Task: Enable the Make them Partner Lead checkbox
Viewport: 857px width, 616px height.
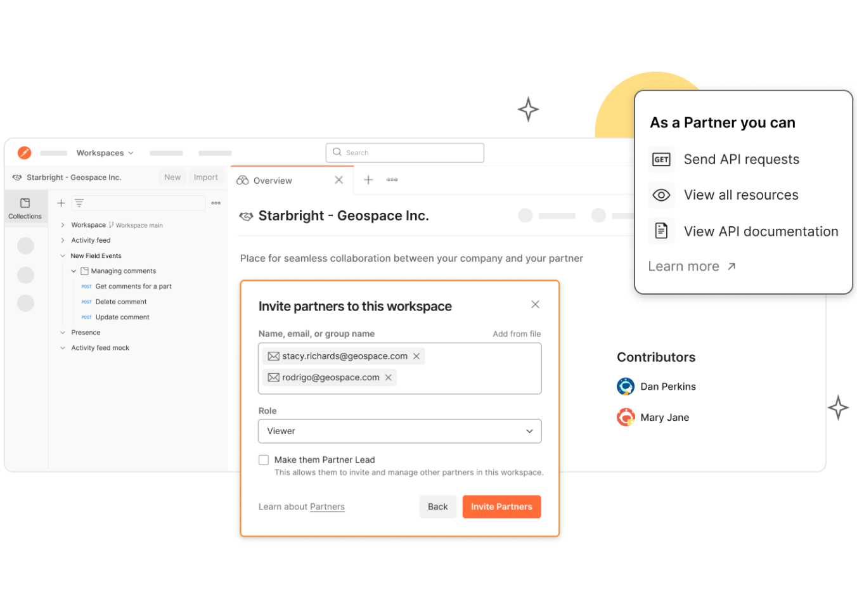Action: [264, 459]
